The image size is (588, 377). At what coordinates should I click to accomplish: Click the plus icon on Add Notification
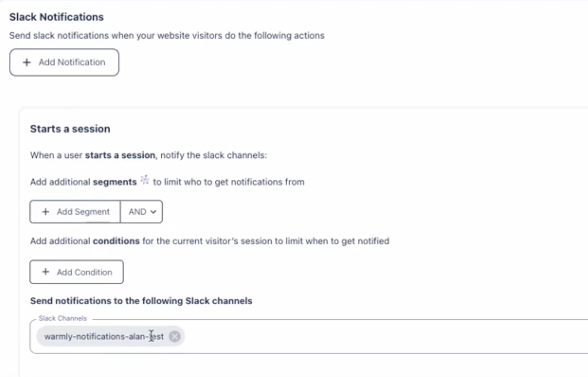click(27, 62)
